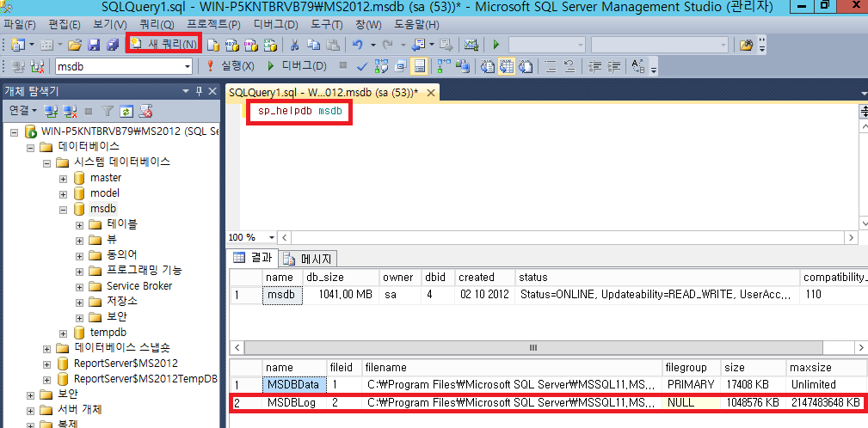
Task: Click the Include Actual Execution Plan icon
Action: (444, 66)
